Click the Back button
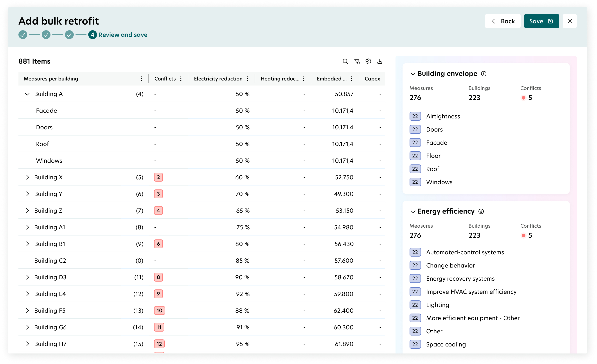Screen dimensions: 597x364 tap(502, 21)
